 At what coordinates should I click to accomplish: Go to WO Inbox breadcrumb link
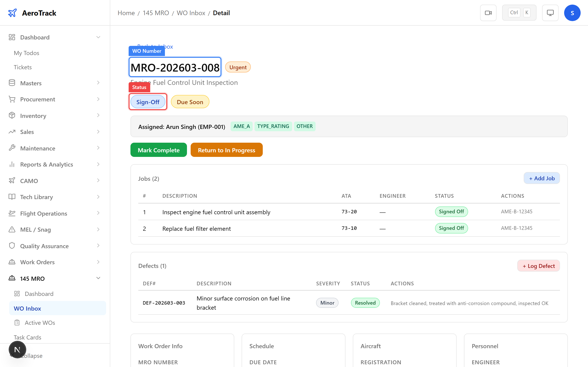click(191, 13)
